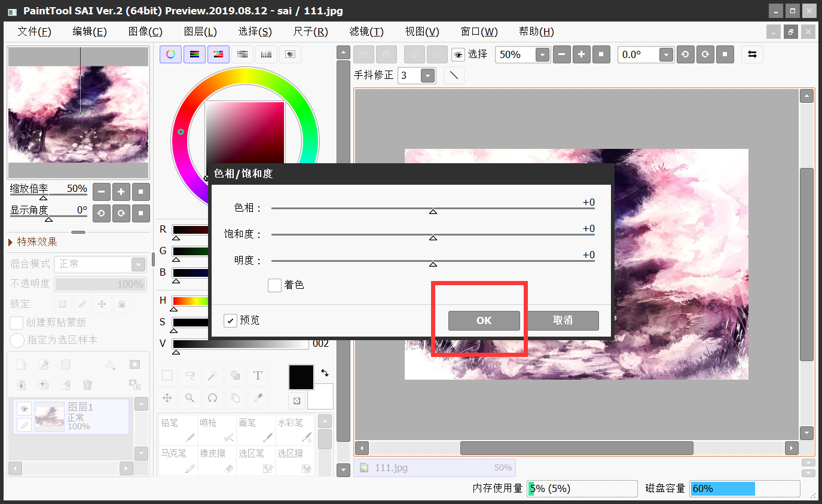Image resolution: width=822 pixels, height=504 pixels.
Task: Toggle the RGB slider panel icon
Action: [x=194, y=54]
